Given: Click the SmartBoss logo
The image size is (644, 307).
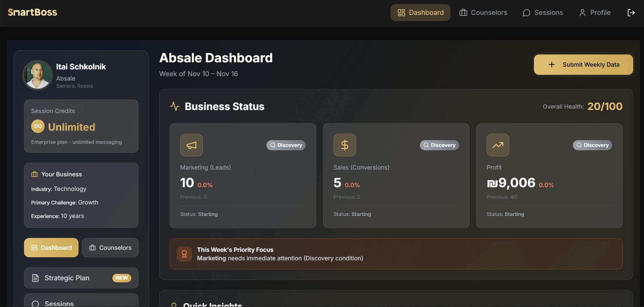Looking at the screenshot, I should click(x=32, y=13).
